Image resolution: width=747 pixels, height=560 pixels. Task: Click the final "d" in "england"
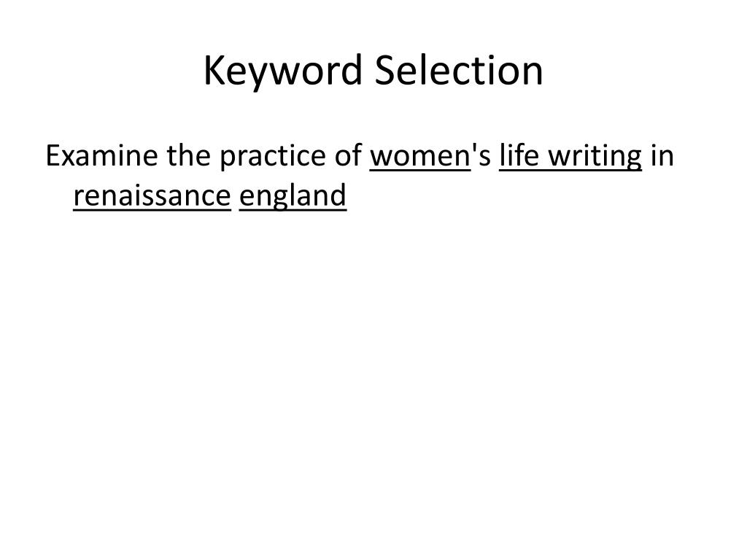(340, 195)
